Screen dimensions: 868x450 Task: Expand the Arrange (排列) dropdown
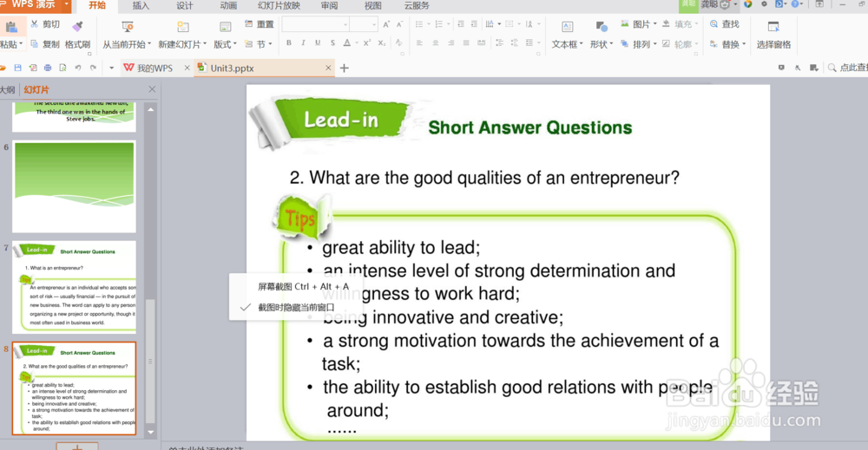654,44
